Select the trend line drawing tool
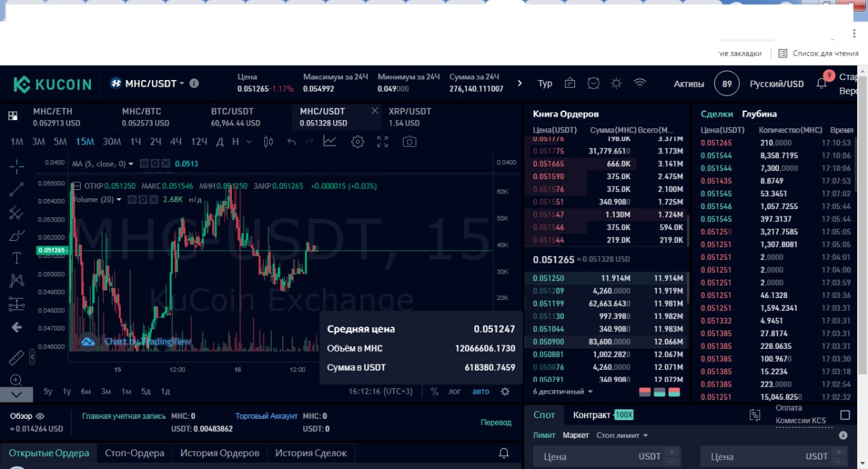This screenshot has height=469, width=868. (16, 189)
